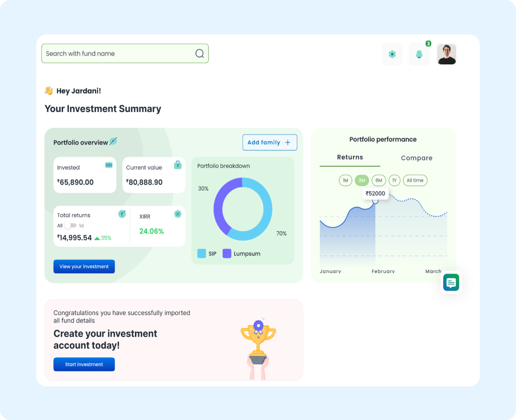Click the green chat message icon
Image resolution: width=516 pixels, height=420 pixels.
tap(451, 282)
